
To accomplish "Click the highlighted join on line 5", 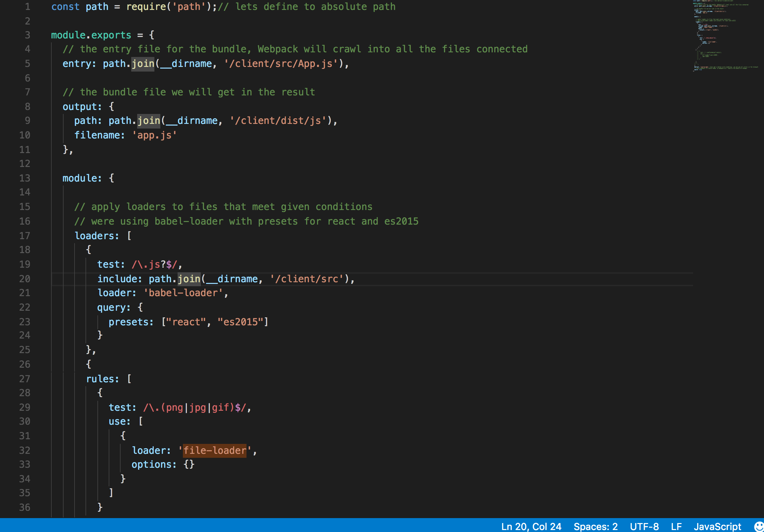I will tap(143, 64).
